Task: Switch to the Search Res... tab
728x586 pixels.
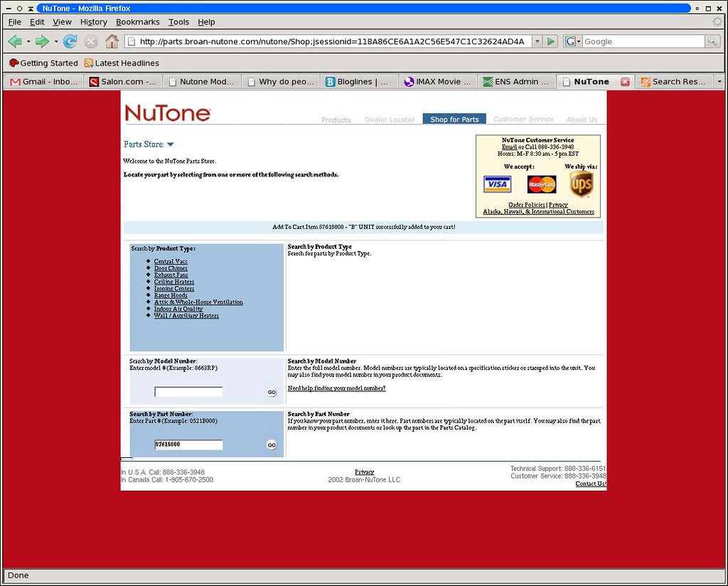Action: 674,82
